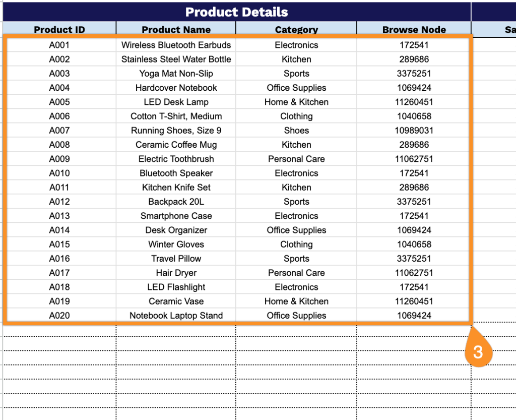Viewport: 516px width, 420px height.
Task: Select the Cotton T-Shirt, Medium cell
Action: point(176,116)
